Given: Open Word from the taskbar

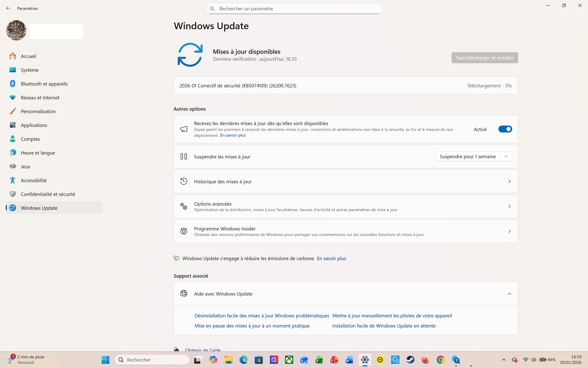Looking at the screenshot, I should click(x=349, y=360).
